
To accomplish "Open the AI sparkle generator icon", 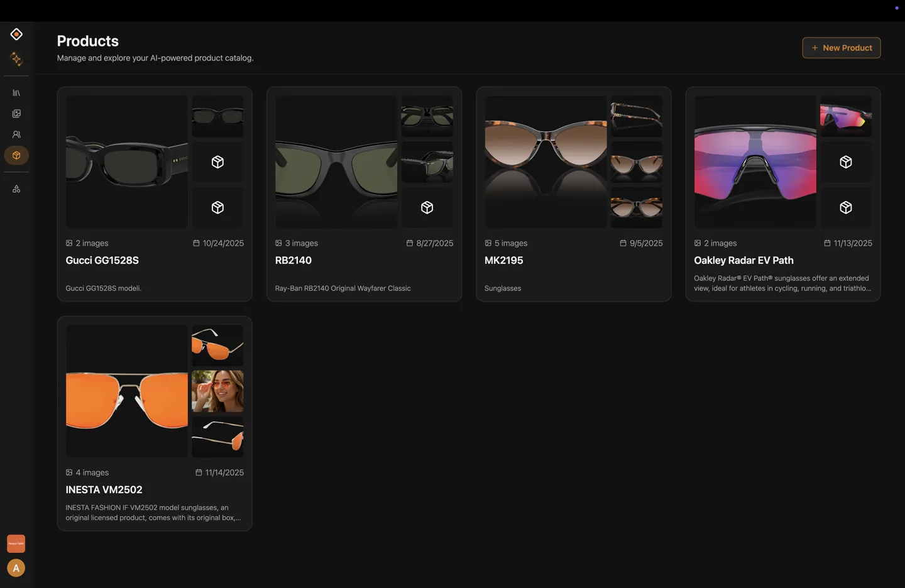I will (x=16, y=59).
